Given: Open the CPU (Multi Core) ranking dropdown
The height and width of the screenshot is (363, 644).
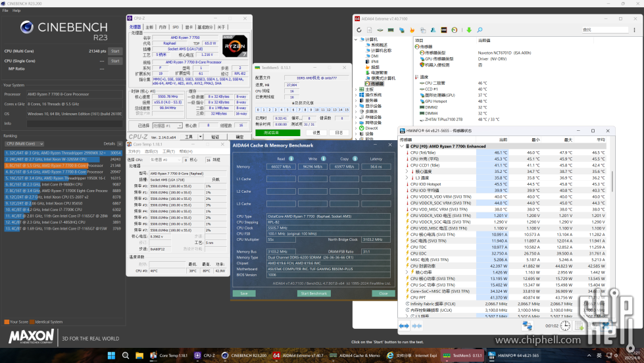Looking at the screenshot, I should tap(24, 144).
